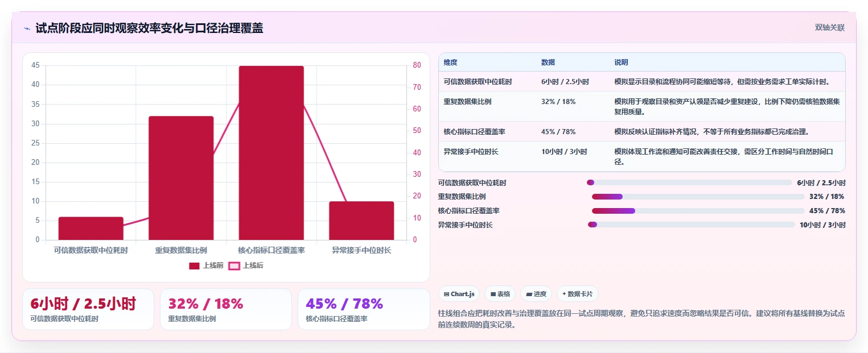The width and height of the screenshot is (868, 353).
Task: Click the right axis tick value 80
Action: pyautogui.click(x=417, y=65)
